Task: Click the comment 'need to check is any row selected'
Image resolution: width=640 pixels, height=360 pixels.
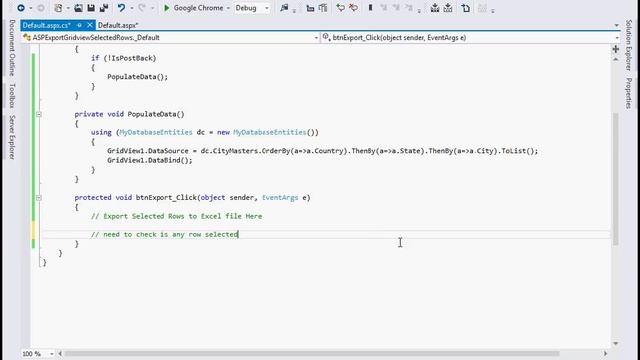Action: 164,235
